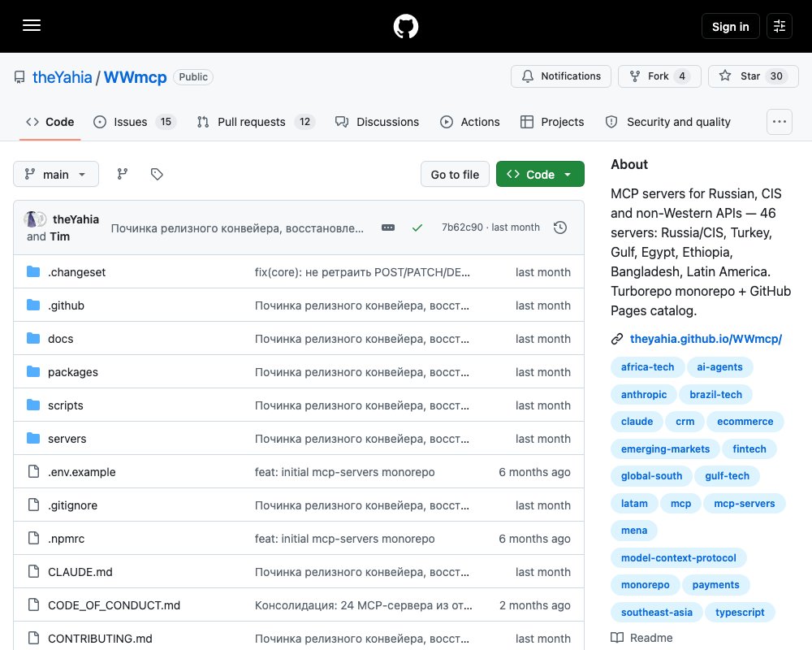
Task: Open the .changeset folder
Action: (x=76, y=272)
